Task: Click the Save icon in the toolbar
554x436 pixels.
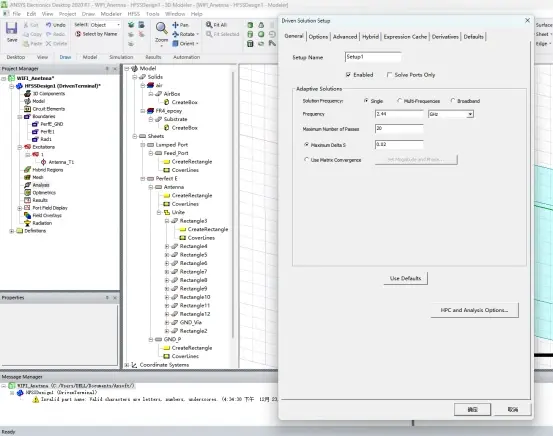Action: (12, 28)
